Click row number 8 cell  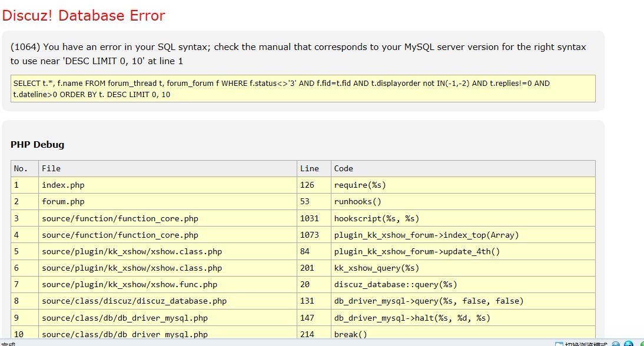(x=25, y=301)
